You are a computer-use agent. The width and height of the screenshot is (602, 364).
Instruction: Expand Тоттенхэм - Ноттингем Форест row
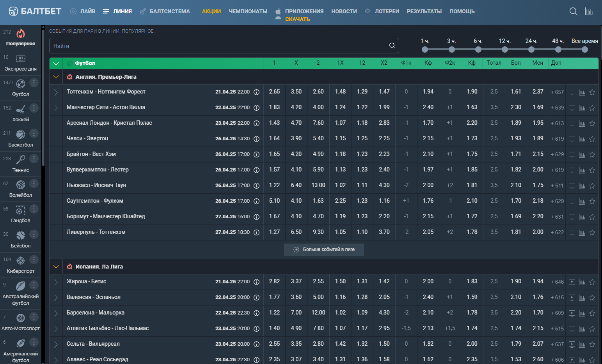click(56, 92)
